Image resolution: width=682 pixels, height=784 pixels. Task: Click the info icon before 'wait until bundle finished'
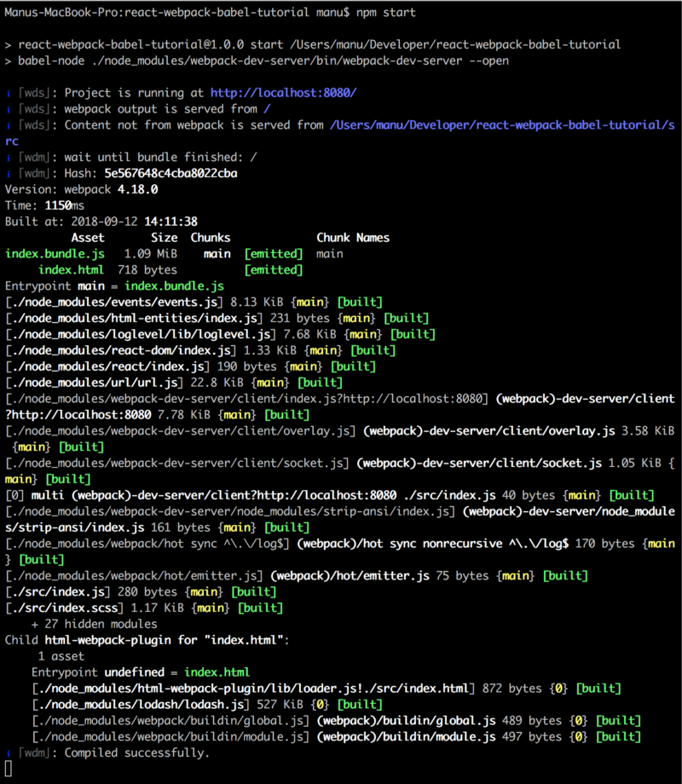click(9, 158)
